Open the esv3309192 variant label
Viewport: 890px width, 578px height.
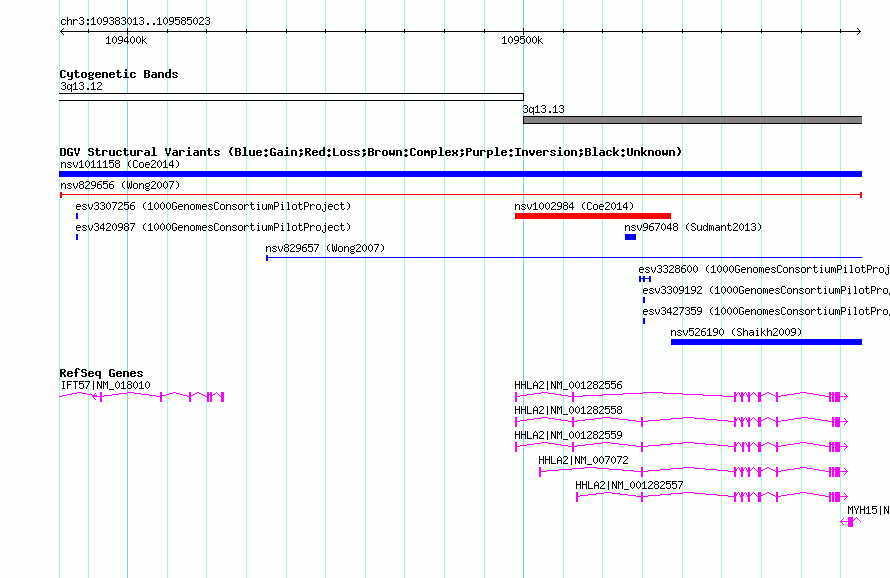tap(766, 290)
